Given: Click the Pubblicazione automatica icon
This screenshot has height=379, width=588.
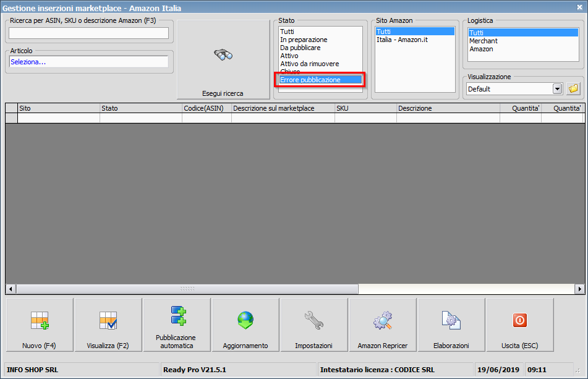Looking at the screenshot, I should click(x=179, y=316).
